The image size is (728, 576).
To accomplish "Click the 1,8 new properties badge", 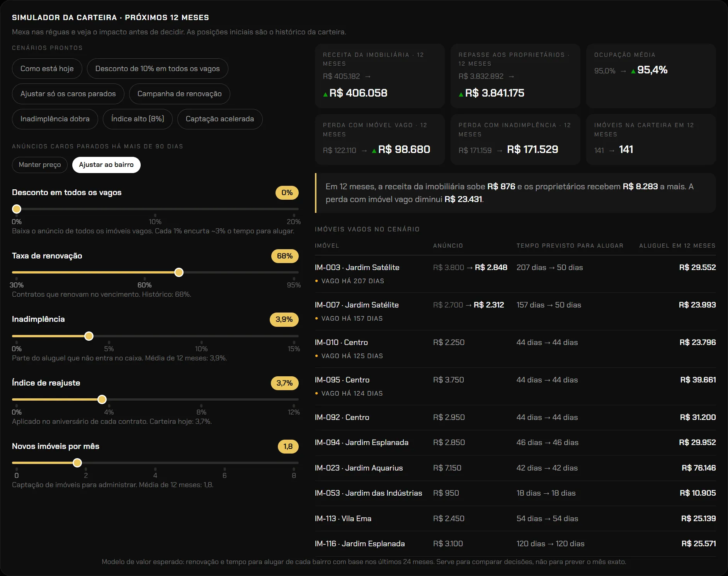I will coord(288,447).
